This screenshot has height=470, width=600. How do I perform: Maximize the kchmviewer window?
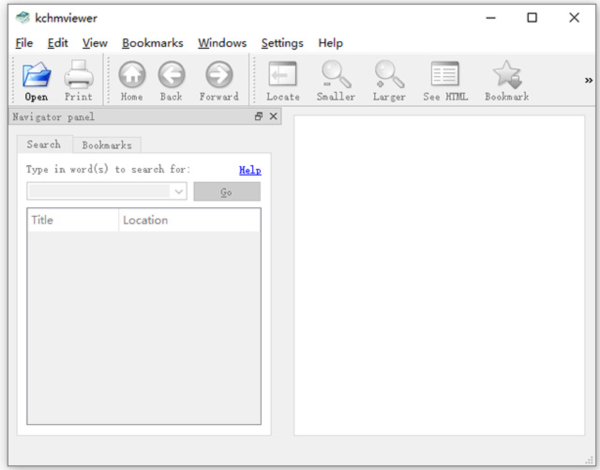pos(532,18)
